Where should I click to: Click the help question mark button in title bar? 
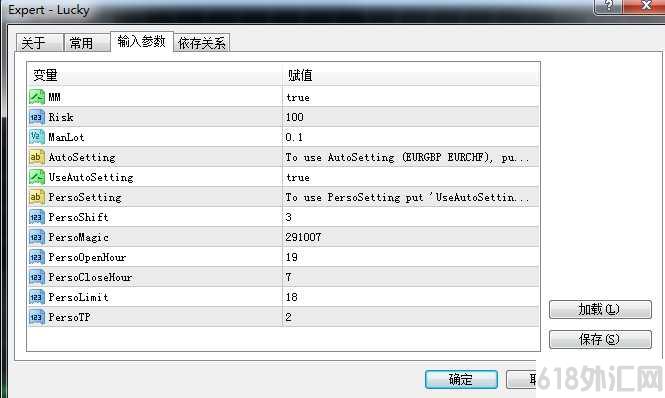609,6
